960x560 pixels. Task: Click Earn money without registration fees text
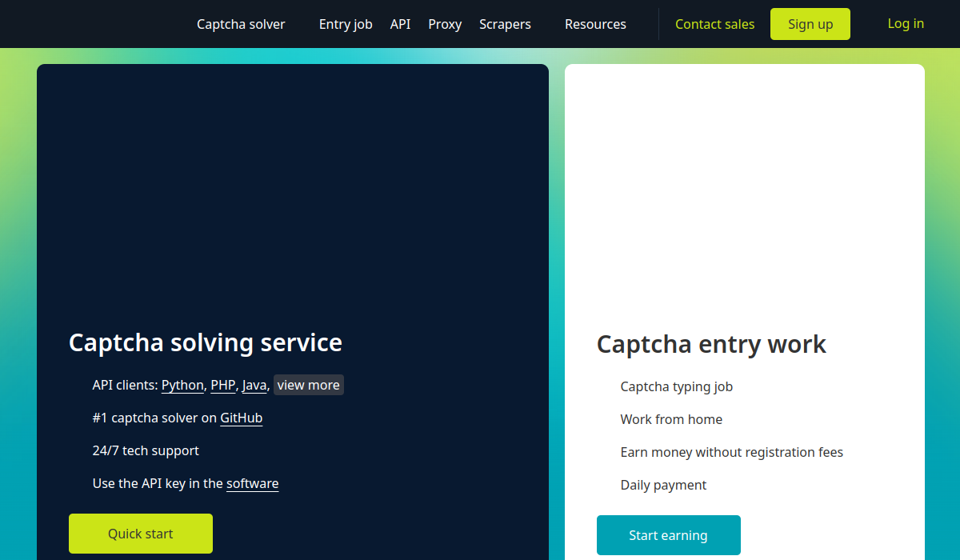point(732,452)
